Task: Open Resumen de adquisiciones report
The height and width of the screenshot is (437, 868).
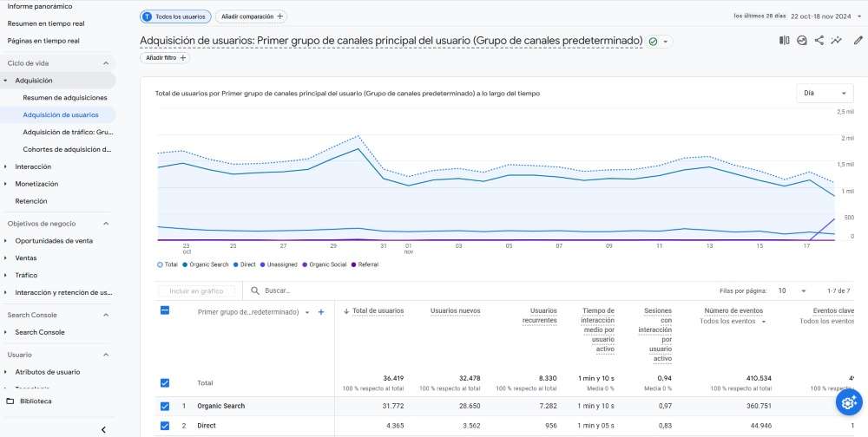Action: pos(65,97)
